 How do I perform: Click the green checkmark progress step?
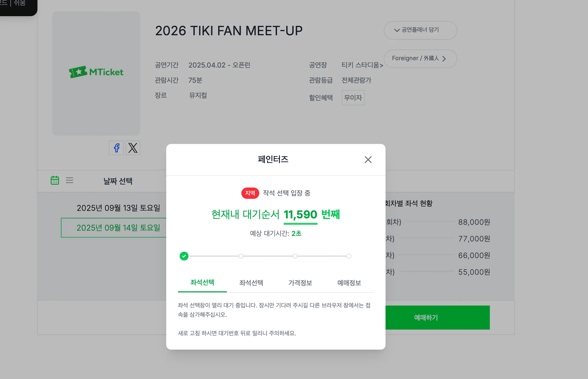click(184, 256)
